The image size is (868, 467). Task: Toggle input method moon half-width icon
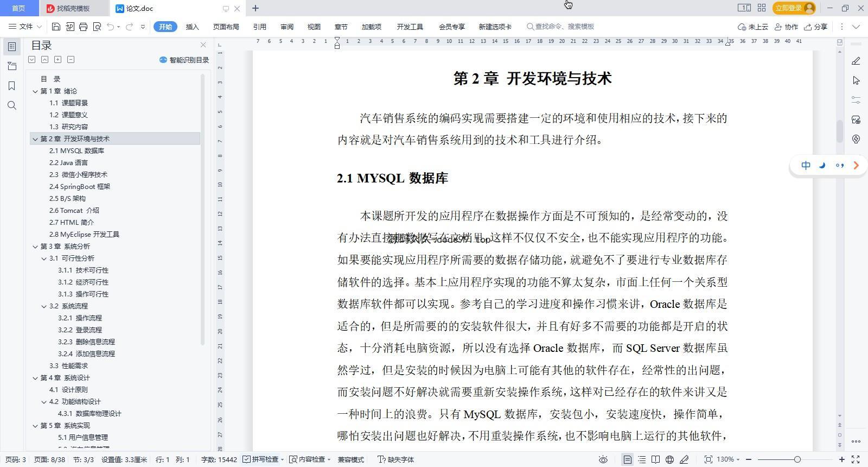[x=822, y=165]
